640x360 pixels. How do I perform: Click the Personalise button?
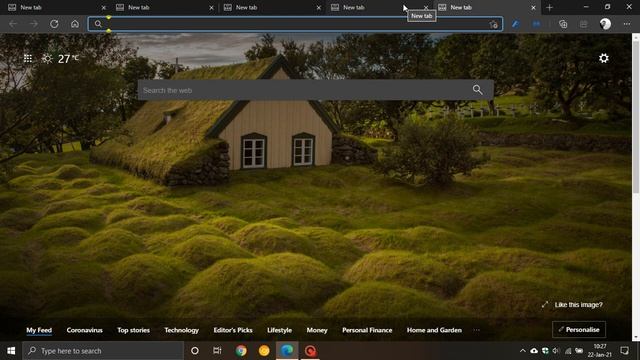(579, 329)
